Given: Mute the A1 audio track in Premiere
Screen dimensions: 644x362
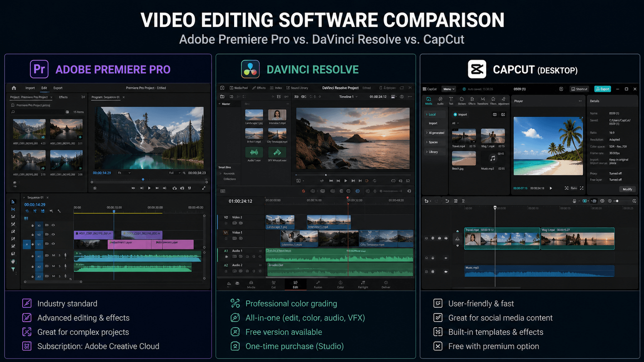Looking at the screenshot, I should click(54, 255).
